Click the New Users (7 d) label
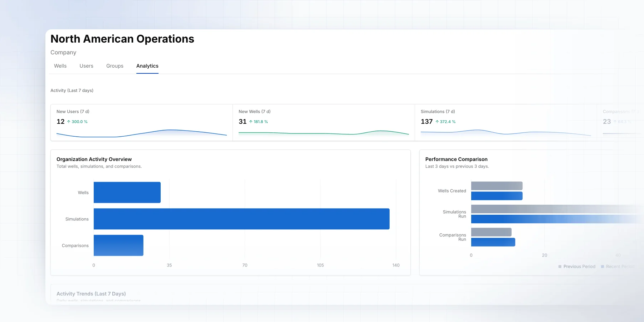Screen dimensions: 644x322 [73, 112]
